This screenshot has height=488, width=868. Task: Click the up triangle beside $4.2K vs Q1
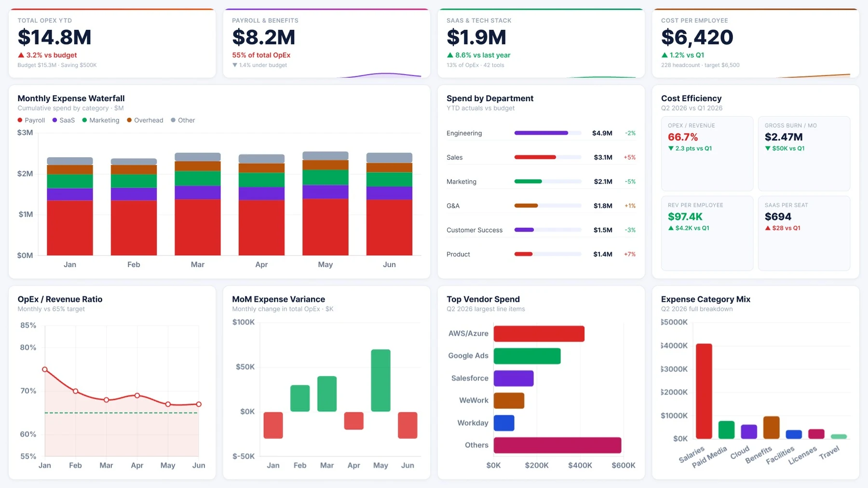(x=671, y=228)
